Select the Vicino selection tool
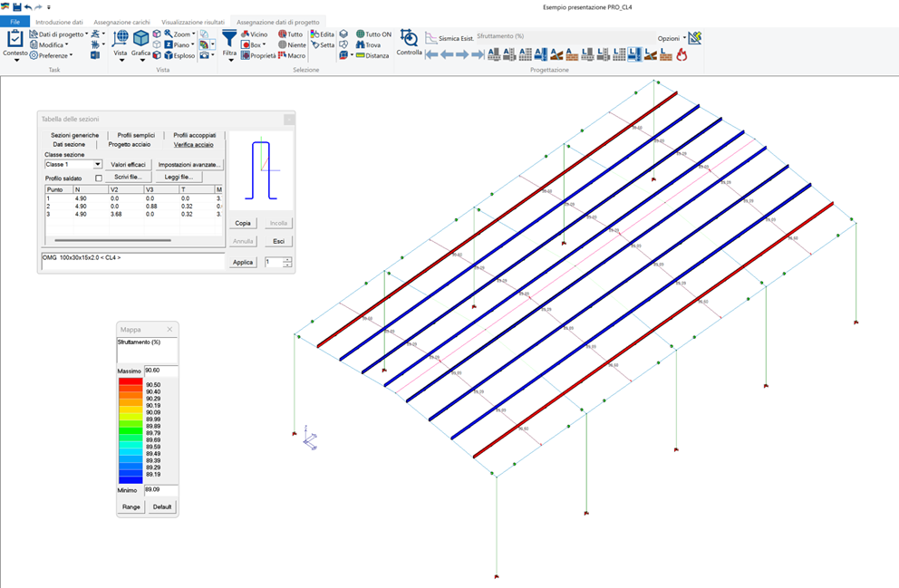Image resolution: width=899 pixels, height=588 pixels. [254, 34]
